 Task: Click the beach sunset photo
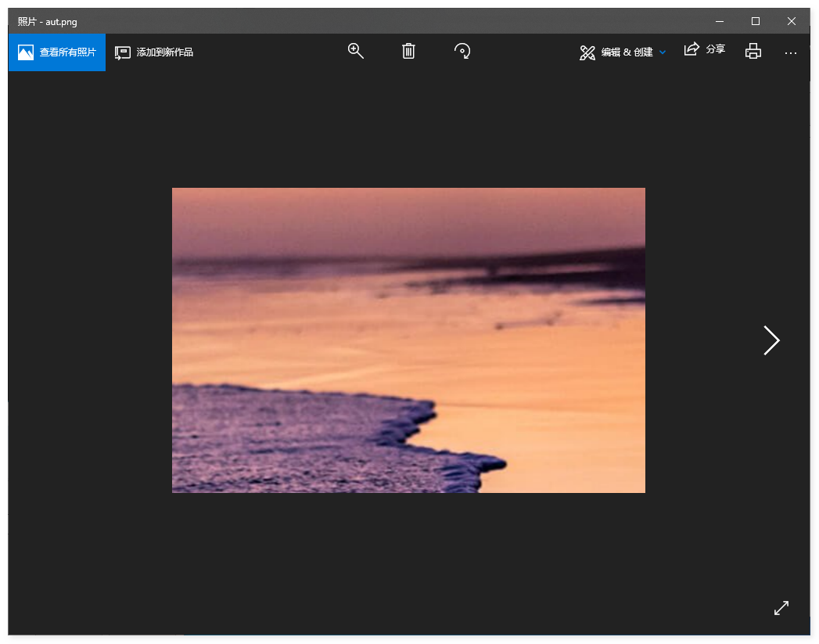[x=408, y=340]
